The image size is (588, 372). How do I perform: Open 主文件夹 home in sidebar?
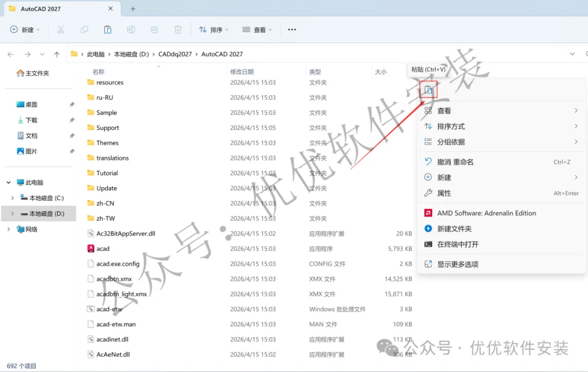33,73
